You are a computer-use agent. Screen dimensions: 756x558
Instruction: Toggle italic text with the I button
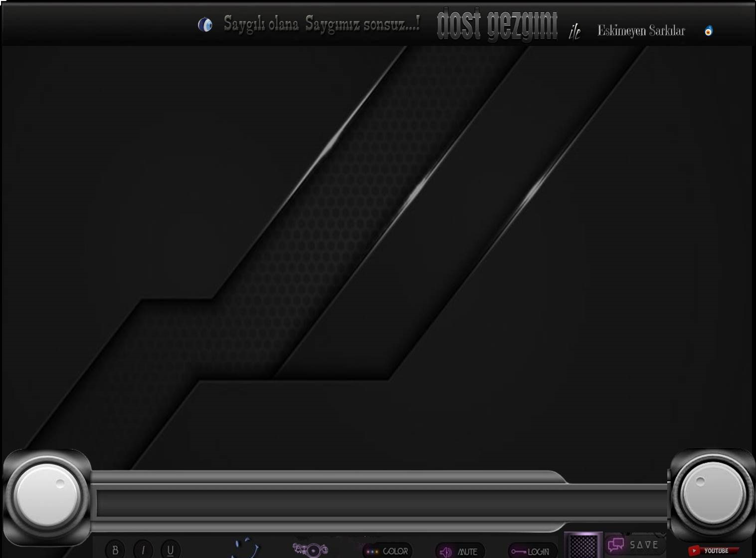point(143,550)
